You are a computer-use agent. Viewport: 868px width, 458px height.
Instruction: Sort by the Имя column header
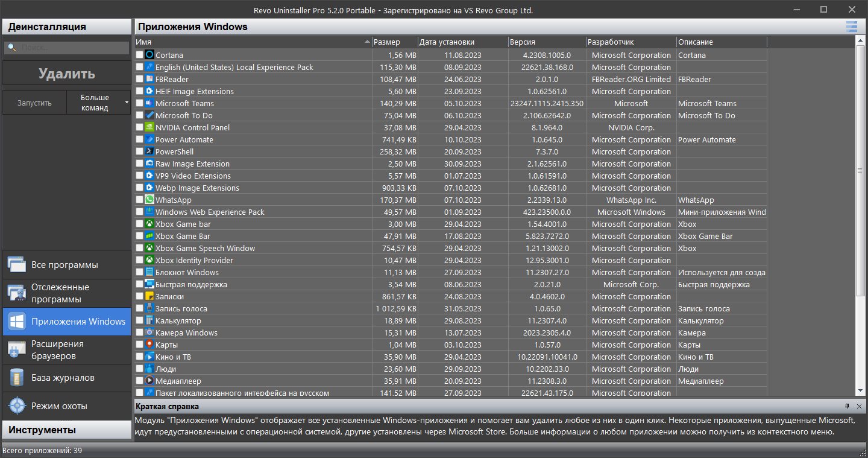point(253,42)
